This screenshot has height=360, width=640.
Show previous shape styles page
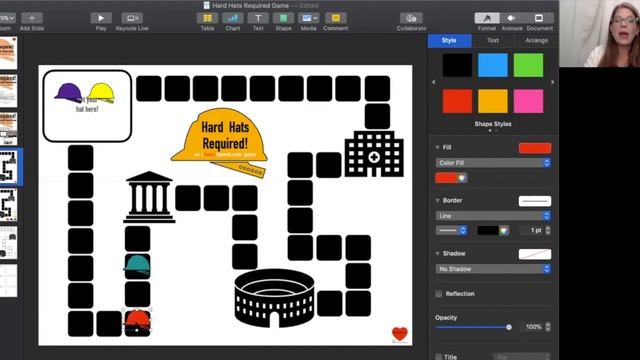point(433,82)
